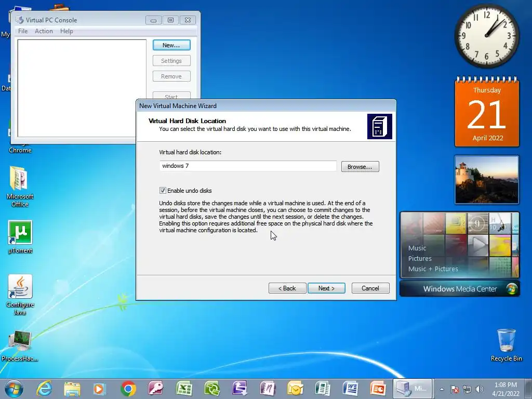This screenshot has height=399, width=532.
Task: Open Help menu in Virtual PC Console
Action: [66, 31]
